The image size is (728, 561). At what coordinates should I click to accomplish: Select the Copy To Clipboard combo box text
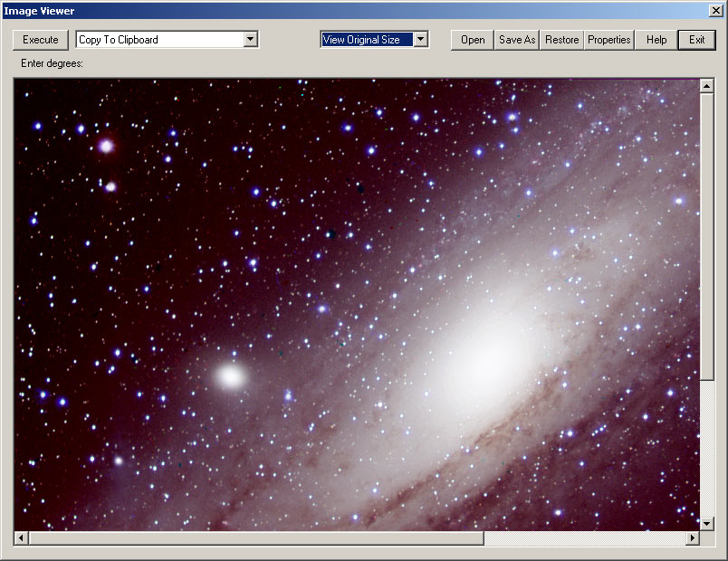click(x=158, y=40)
